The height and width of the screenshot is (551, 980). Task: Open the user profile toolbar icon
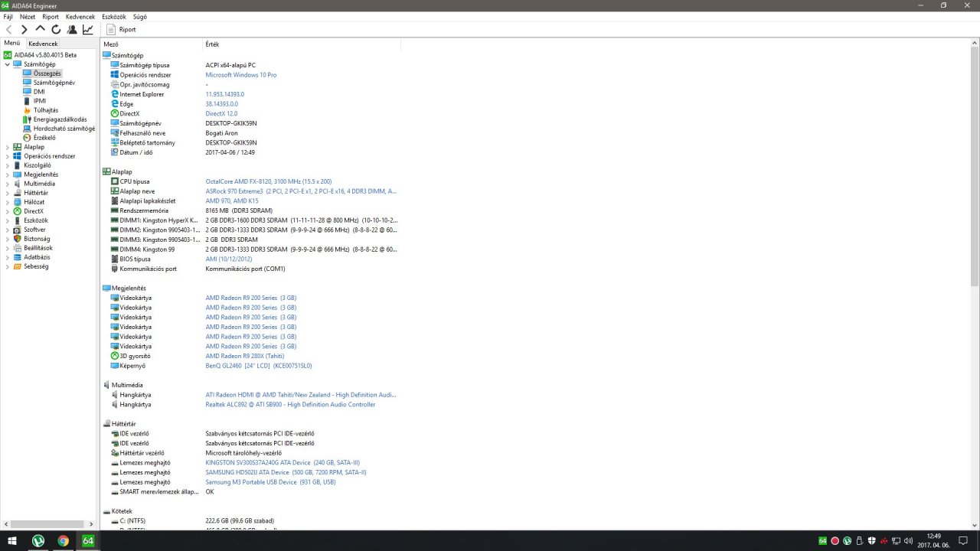pos(72,29)
